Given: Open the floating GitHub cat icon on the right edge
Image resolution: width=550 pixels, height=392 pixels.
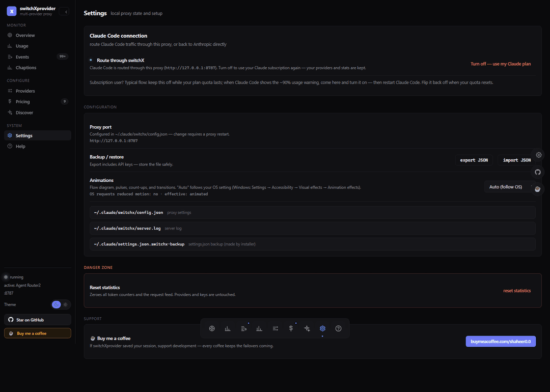Looking at the screenshot, I should click(x=538, y=172).
